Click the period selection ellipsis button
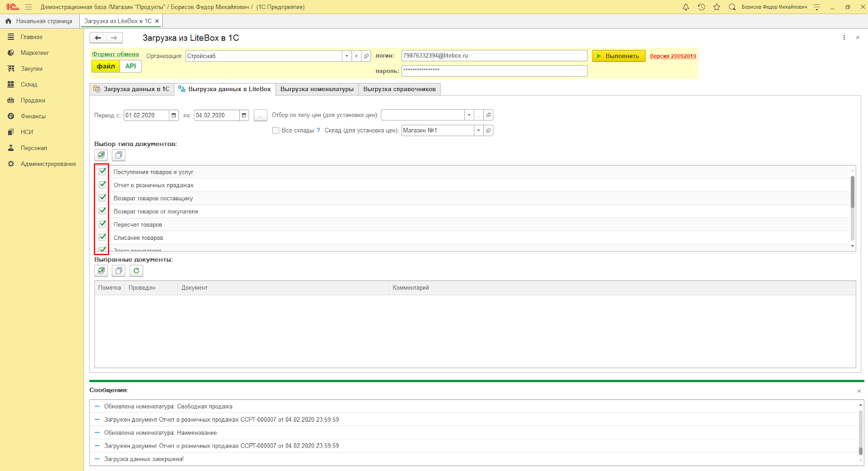 [x=260, y=115]
